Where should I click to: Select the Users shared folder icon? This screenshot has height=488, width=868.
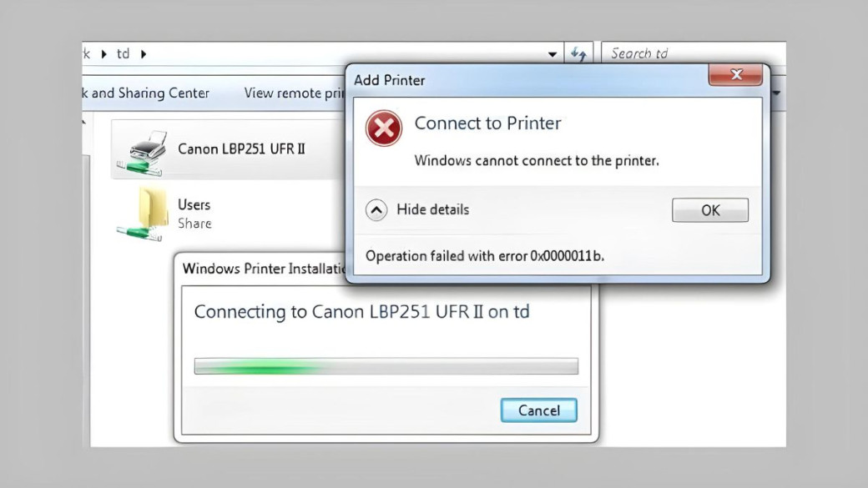(x=142, y=214)
